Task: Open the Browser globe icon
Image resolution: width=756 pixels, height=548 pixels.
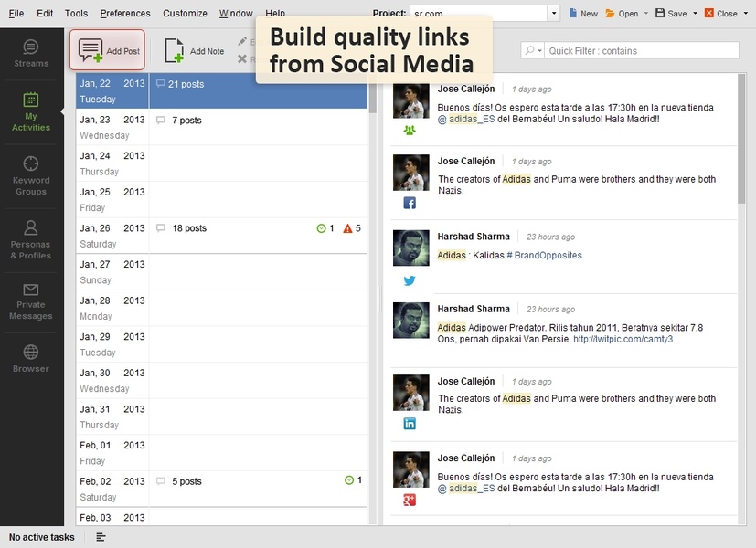Action: (31, 352)
